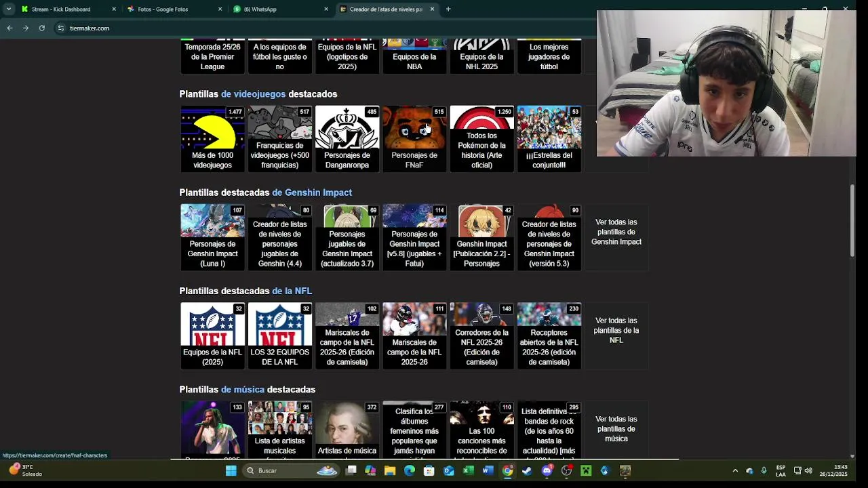Open 'Corredores de la NFL 2025-26' template
868x488 pixels.
(481, 335)
